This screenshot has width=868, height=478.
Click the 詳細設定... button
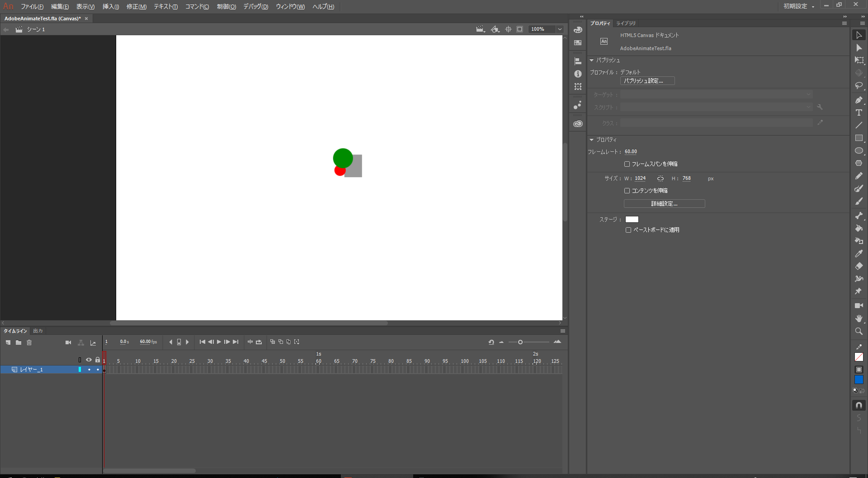(664, 204)
